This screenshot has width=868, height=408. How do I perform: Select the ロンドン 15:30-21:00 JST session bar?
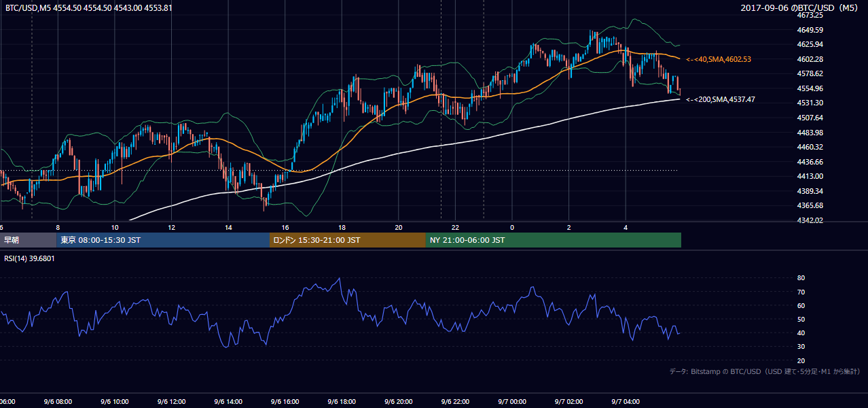(x=348, y=240)
